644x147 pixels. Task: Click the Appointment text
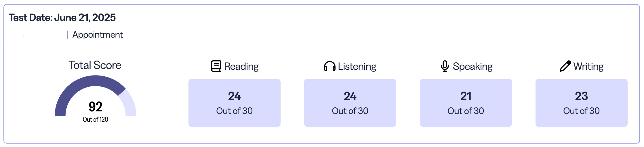pos(98,35)
